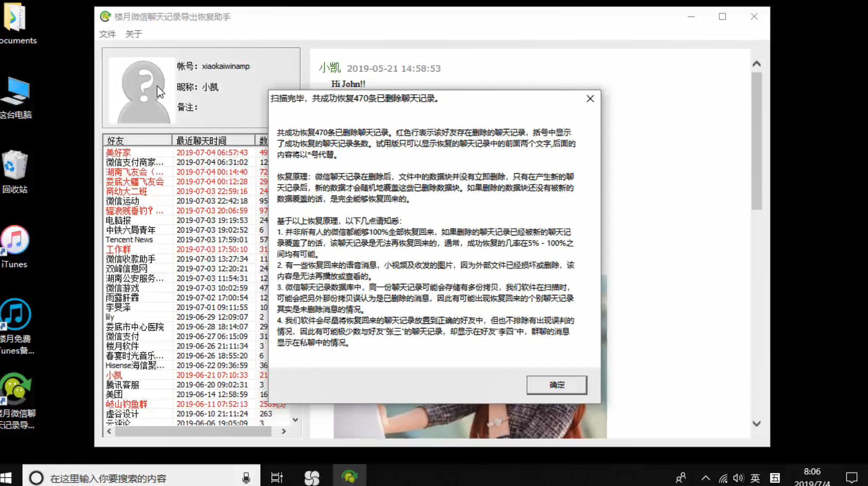Click the friend list horizontal scrollbar right arrow
This screenshot has width=868, height=486.
pyautogui.click(x=284, y=431)
